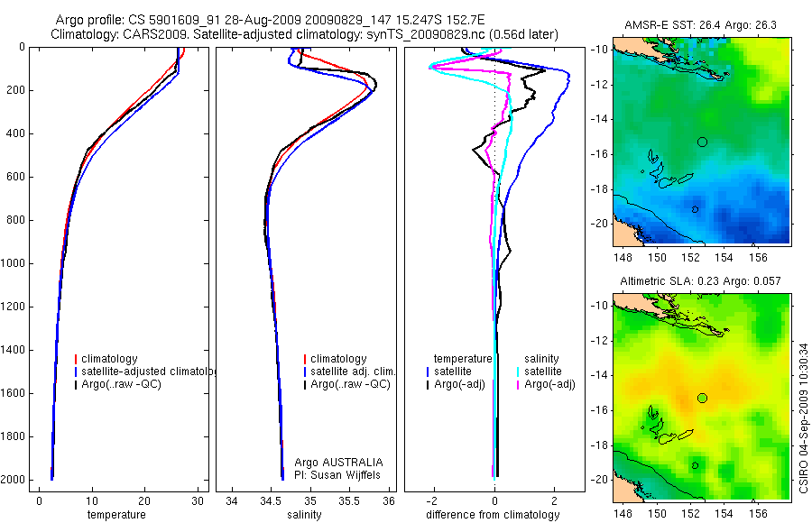The width and height of the screenshot is (812, 523).
Task: Click the 'AMSR-E SST: 26.4 Argo: 26.3' map title
Action: pyautogui.click(x=700, y=25)
